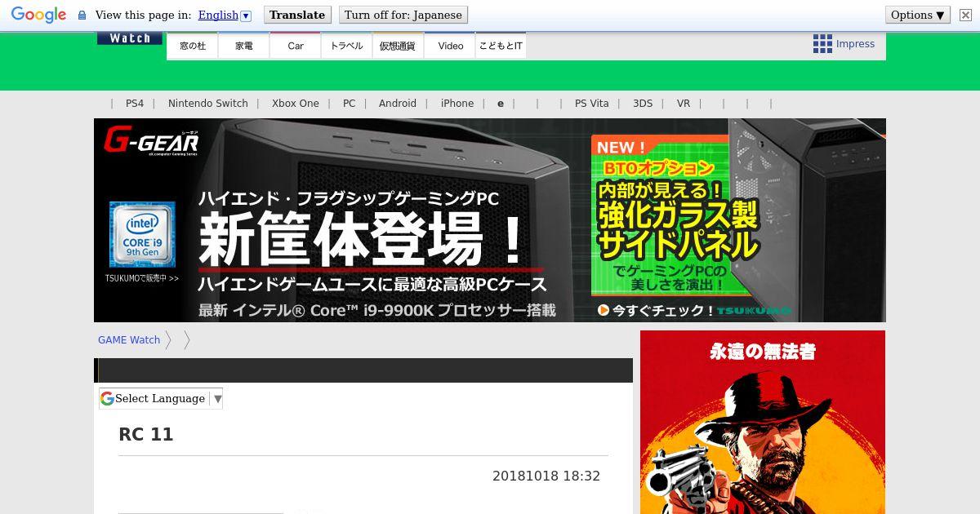980x514 pixels.
Task: Click the Watch logo
Action: (x=130, y=38)
